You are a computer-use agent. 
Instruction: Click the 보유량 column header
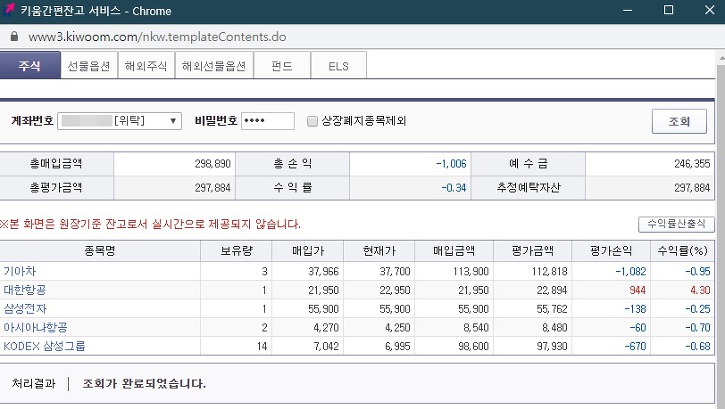point(236,251)
